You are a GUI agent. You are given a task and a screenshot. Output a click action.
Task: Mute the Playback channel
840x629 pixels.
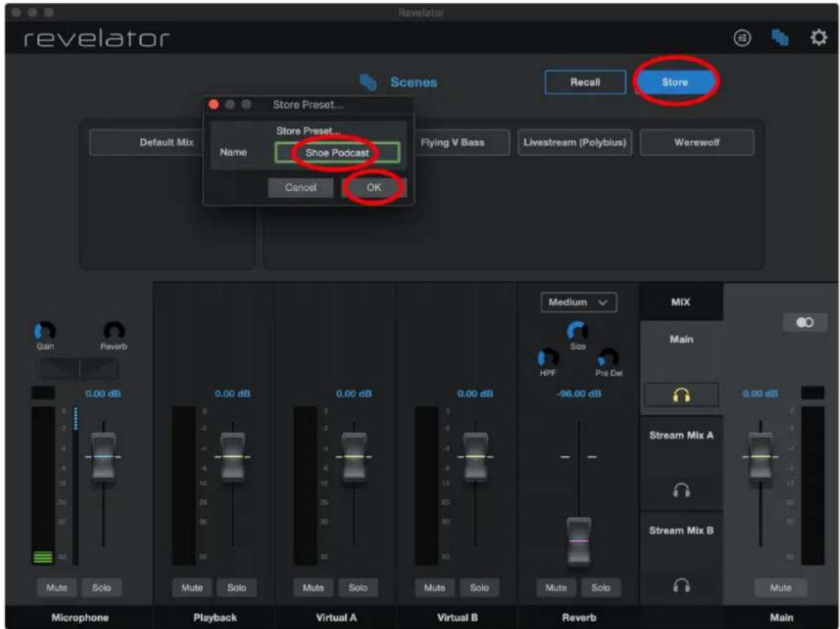click(192, 587)
